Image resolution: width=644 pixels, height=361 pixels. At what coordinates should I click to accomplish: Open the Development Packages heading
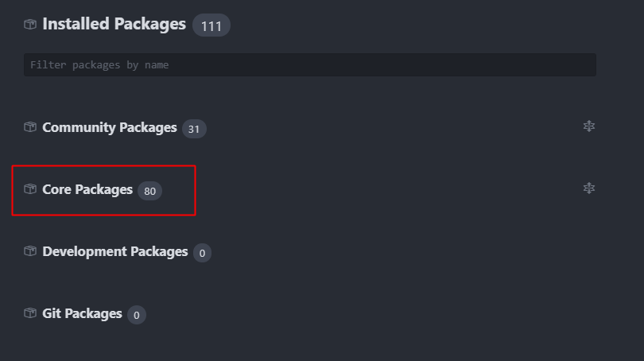[x=115, y=251]
